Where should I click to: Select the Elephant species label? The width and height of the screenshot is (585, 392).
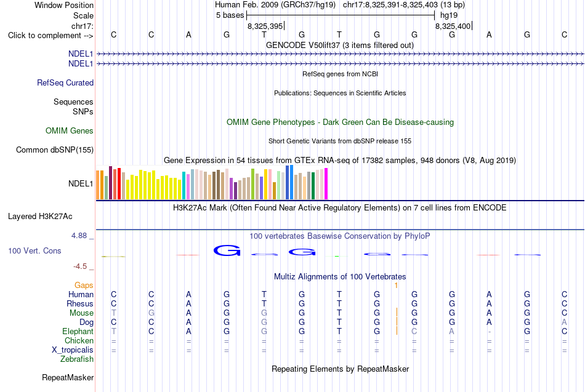pos(78,331)
